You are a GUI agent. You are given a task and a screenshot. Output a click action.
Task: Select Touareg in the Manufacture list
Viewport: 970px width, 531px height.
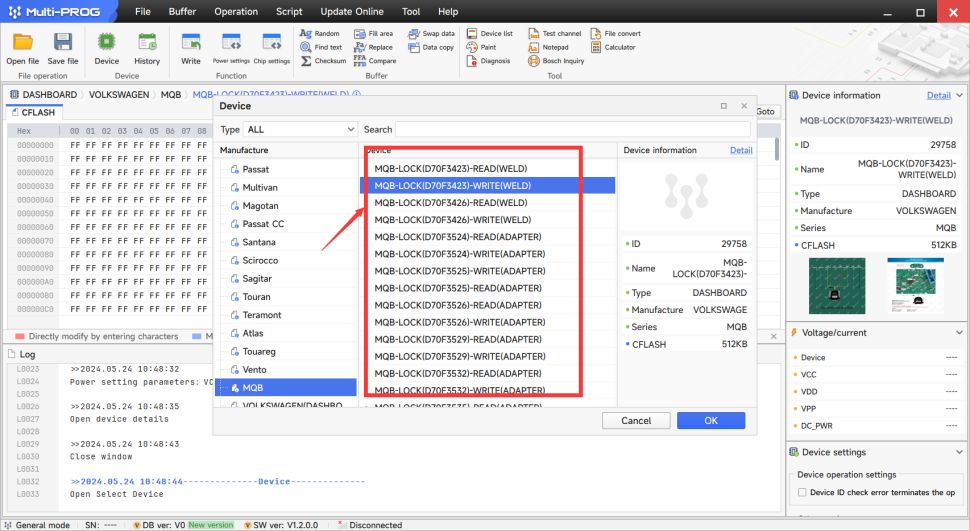click(260, 351)
